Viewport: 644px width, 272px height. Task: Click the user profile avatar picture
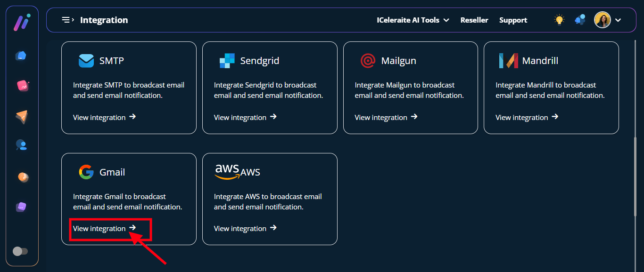[602, 20]
